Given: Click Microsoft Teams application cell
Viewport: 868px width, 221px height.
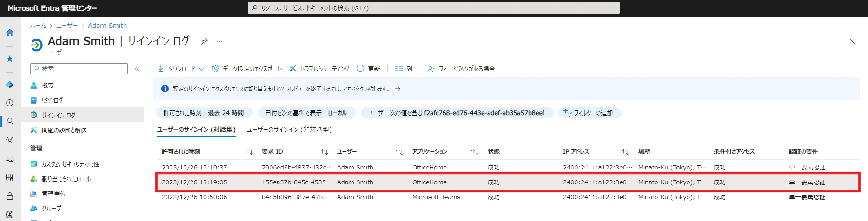Looking at the screenshot, I should click(x=436, y=197).
